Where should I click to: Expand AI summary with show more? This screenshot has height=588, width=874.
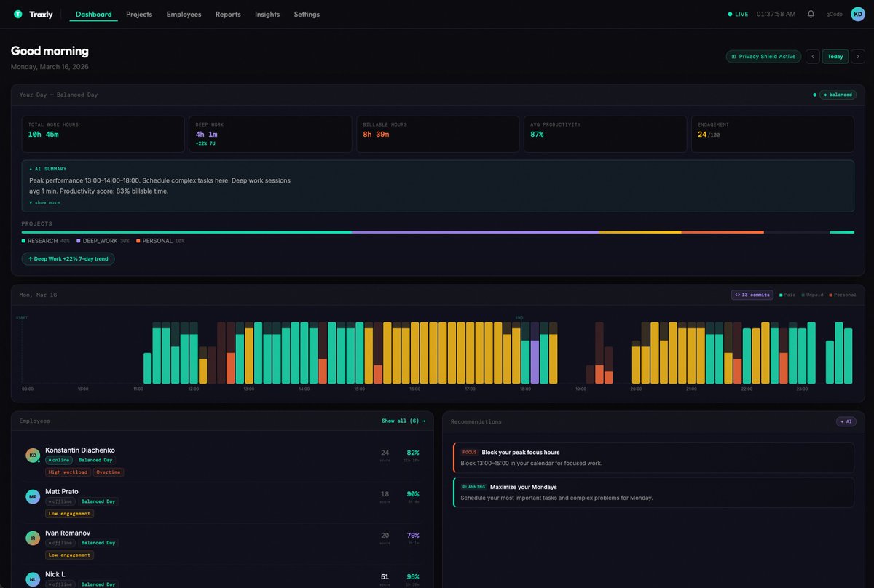pyautogui.click(x=44, y=202)
